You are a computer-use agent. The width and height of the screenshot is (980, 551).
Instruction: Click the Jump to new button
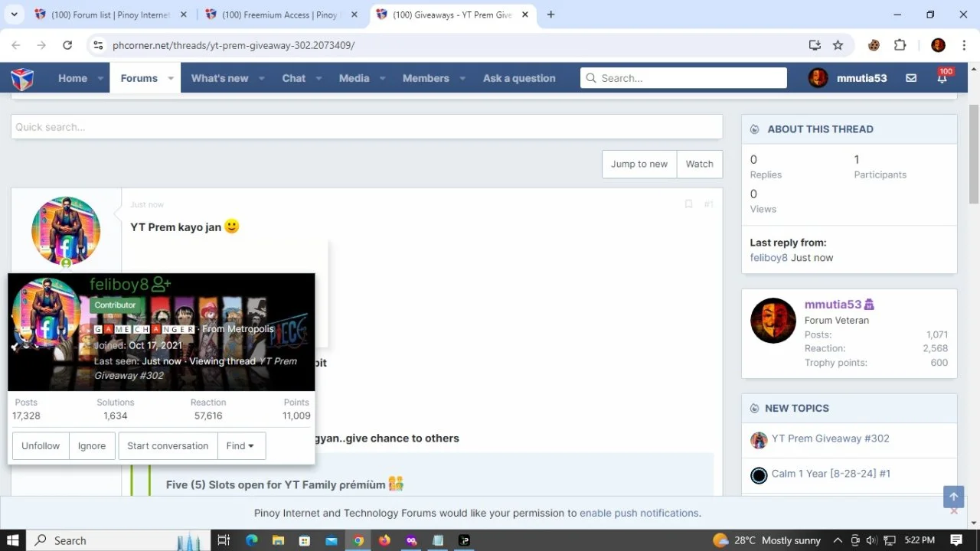pyautogui.click(x=639, y=164)
